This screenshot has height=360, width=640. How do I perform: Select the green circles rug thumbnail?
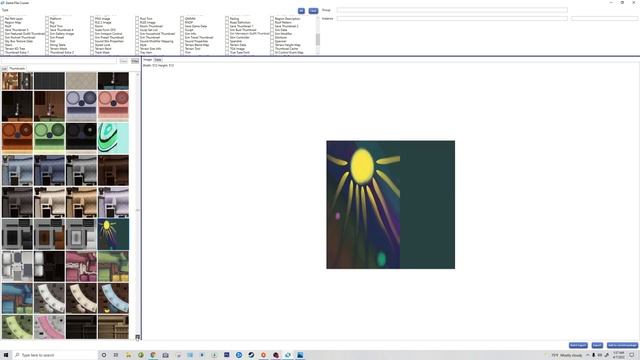[x=49, y=138]
